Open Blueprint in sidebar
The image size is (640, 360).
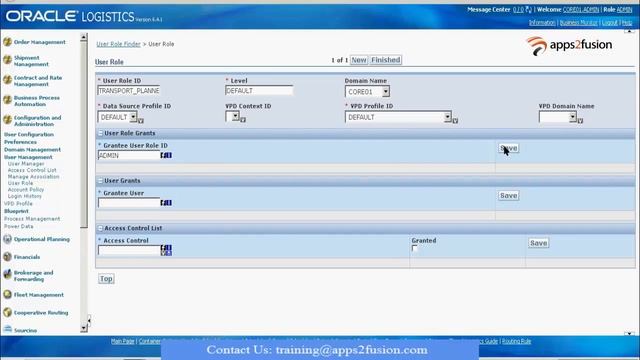(16, 211)
